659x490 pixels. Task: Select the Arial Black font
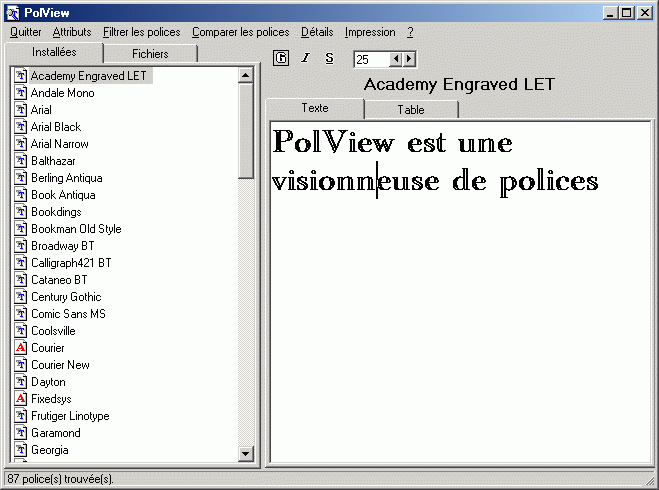[56, 126]
